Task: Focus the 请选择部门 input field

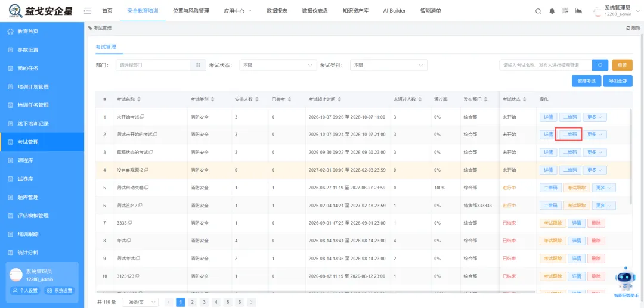Action: pos(153,65)
